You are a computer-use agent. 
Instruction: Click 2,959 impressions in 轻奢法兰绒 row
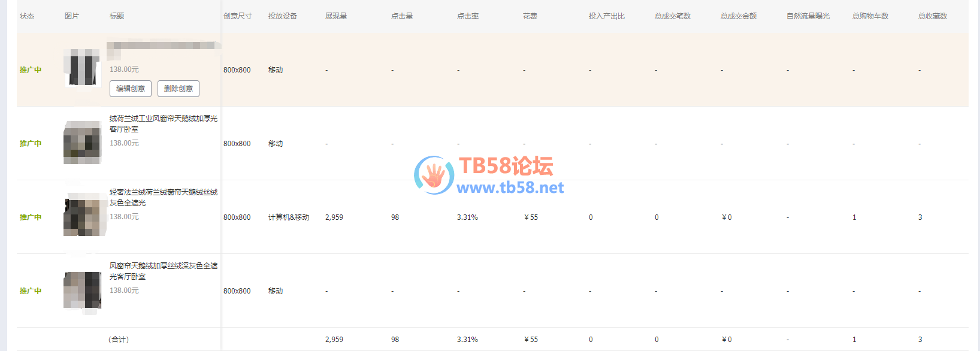click(x=334, y=217)
